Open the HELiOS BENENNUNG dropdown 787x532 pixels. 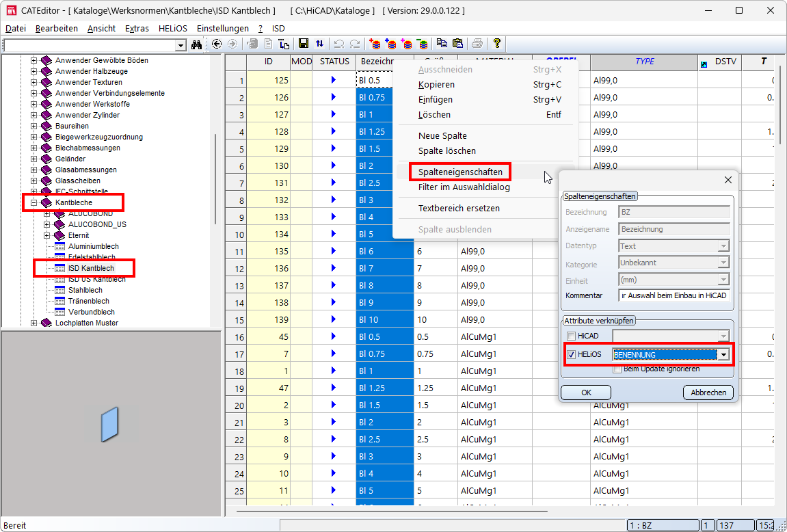(723, 354)
